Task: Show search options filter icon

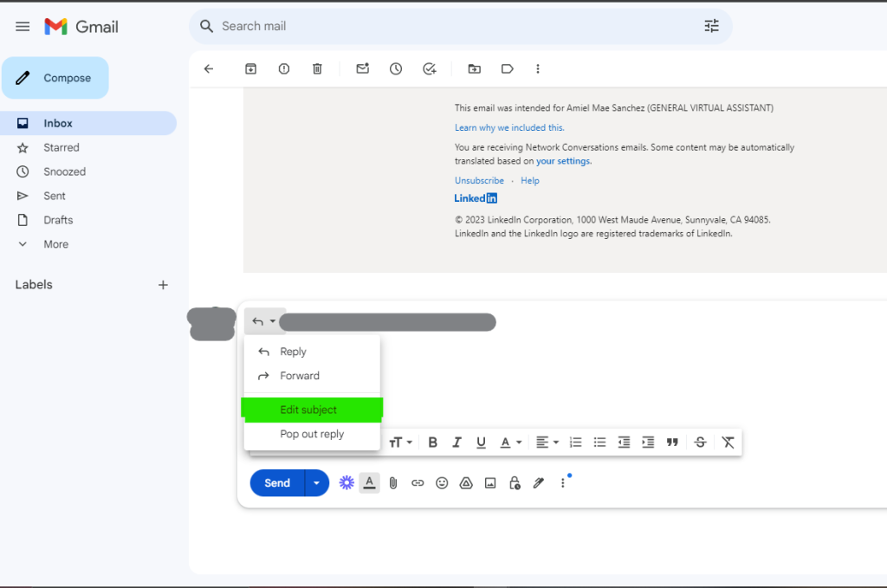Action: 711,26
